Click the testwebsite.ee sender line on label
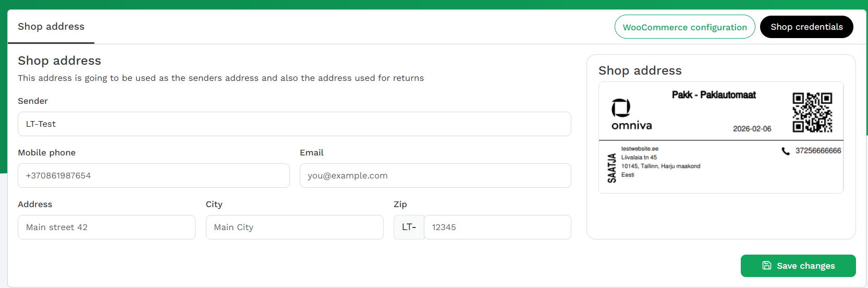 (x=640, y=149)
